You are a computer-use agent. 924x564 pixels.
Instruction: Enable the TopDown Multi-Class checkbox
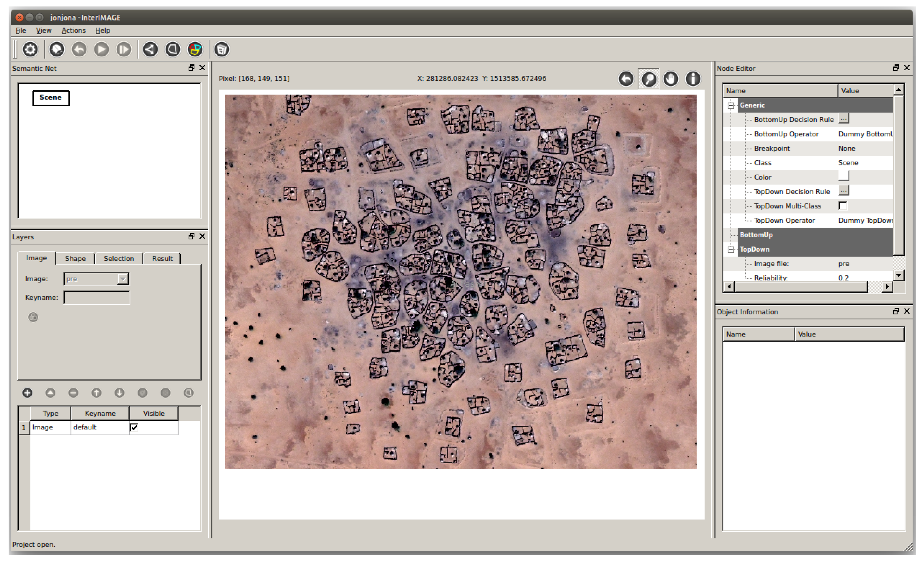point(843,206)
